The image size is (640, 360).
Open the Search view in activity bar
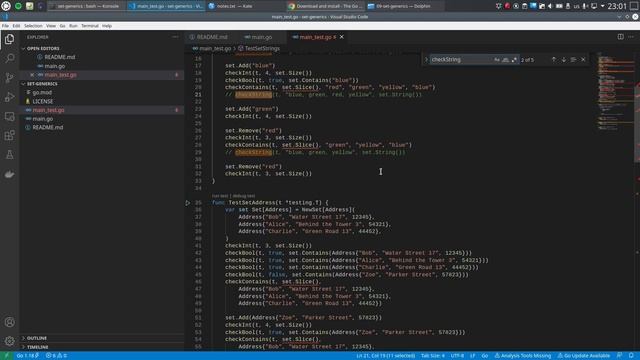pos(9,58)
